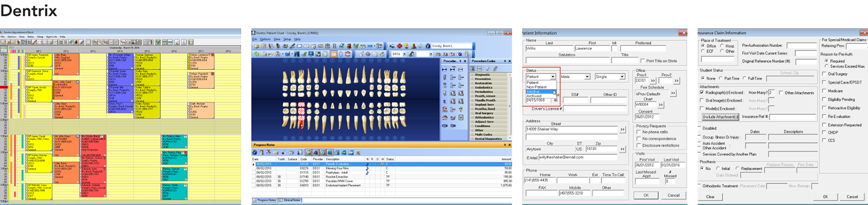Click the green refresh arrows icon in Patient Chart
Screen dimensions: 868x205
point(257,54)
